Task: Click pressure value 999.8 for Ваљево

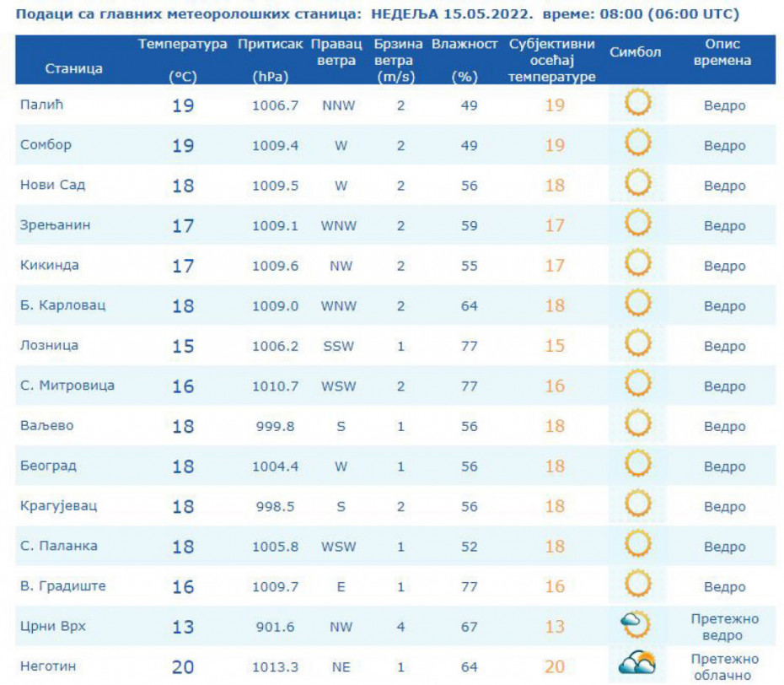Action: tap(276, 426)
